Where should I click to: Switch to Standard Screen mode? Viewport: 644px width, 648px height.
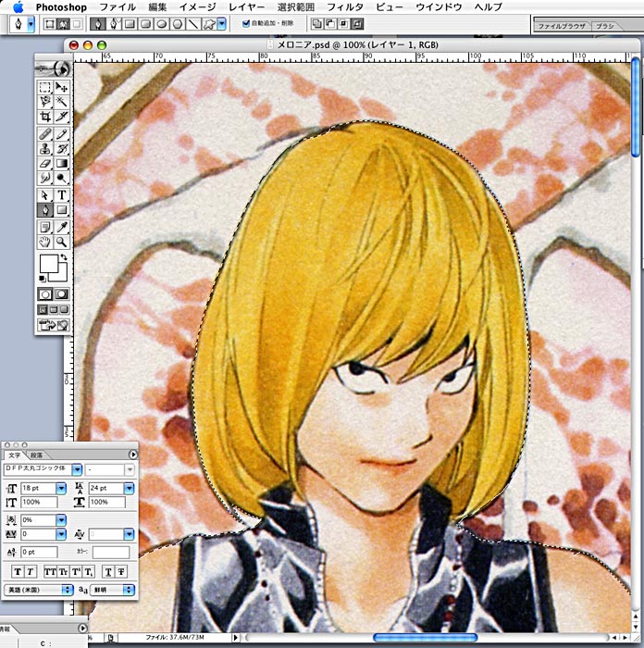coord(43,309)
